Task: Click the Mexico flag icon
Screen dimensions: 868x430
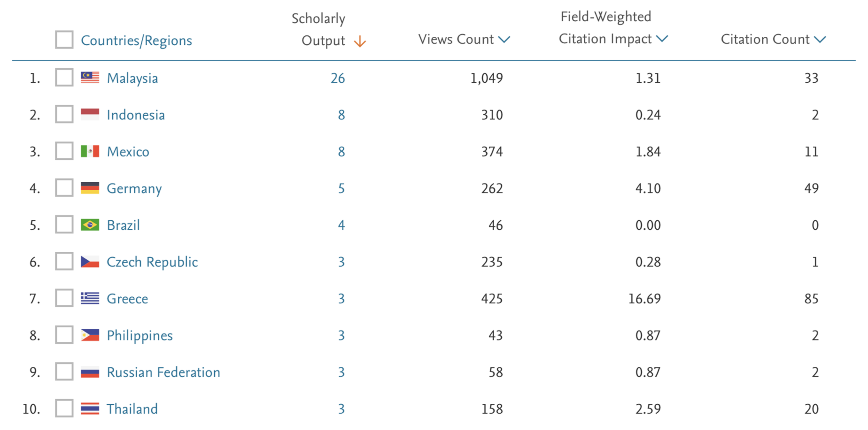Action: [x=90, y=151]
